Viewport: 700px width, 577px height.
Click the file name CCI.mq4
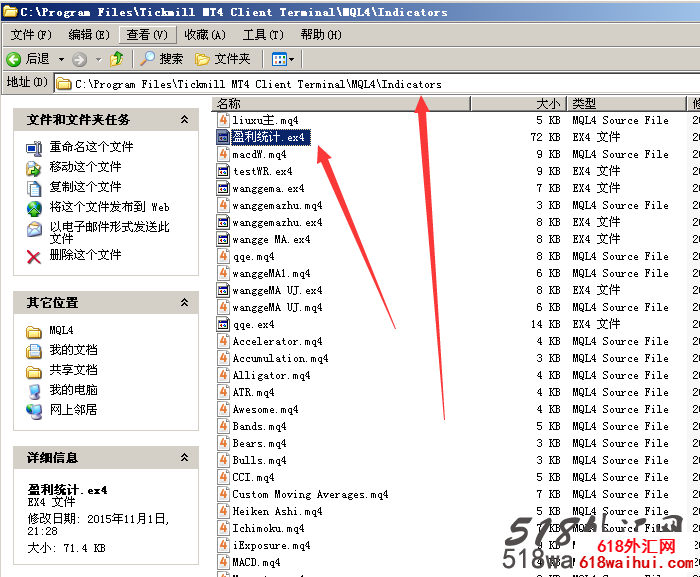coord(254,477)
